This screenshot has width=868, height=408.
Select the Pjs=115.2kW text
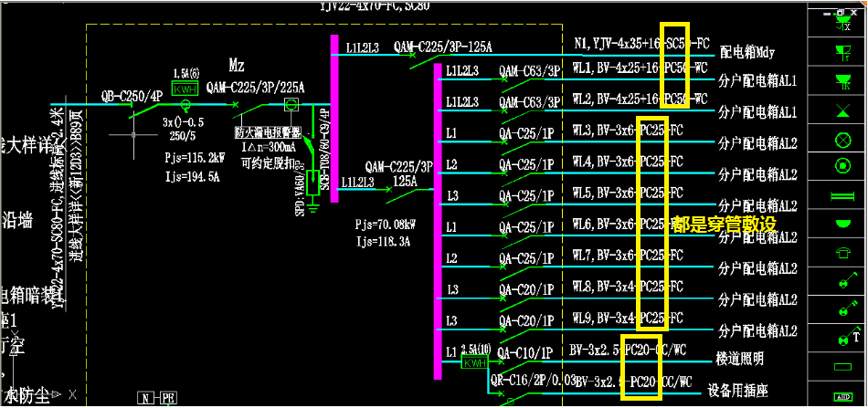[195, 157]
